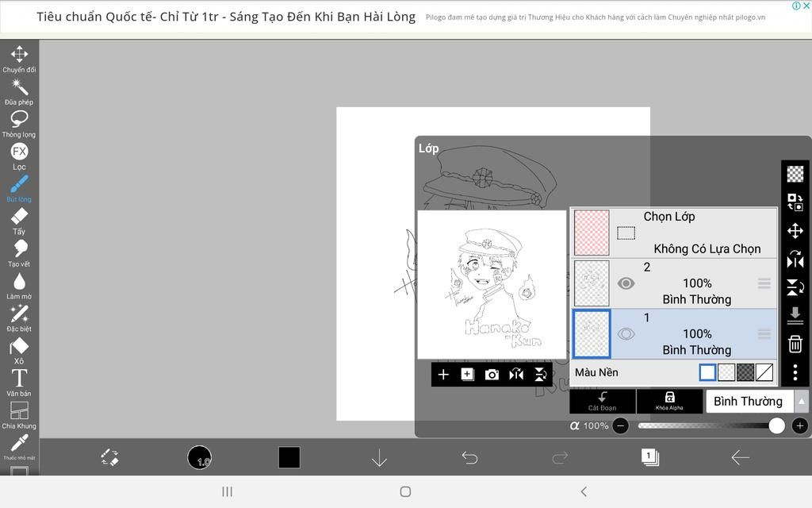Toggle the Khóa Alpha lock button
This screenshot has width=812, height=508.
click(669, 401)
